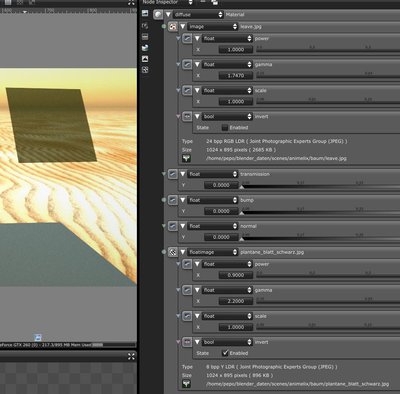Collapse the normal float section triangle
Viewport: 400px width, 394px height.
click(183, 226)
